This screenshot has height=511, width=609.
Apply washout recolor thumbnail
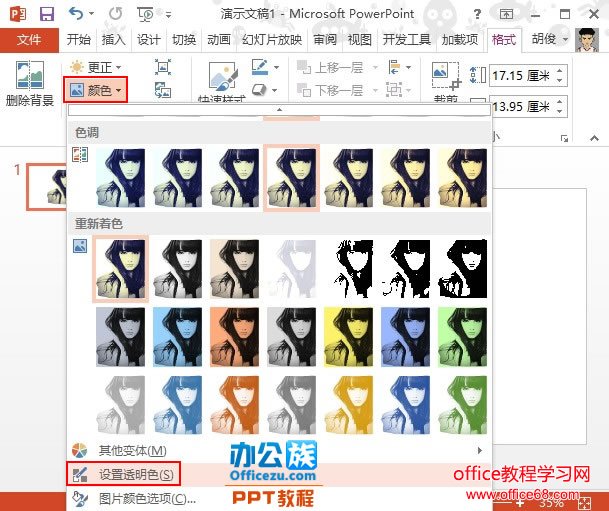pos(291,269)
